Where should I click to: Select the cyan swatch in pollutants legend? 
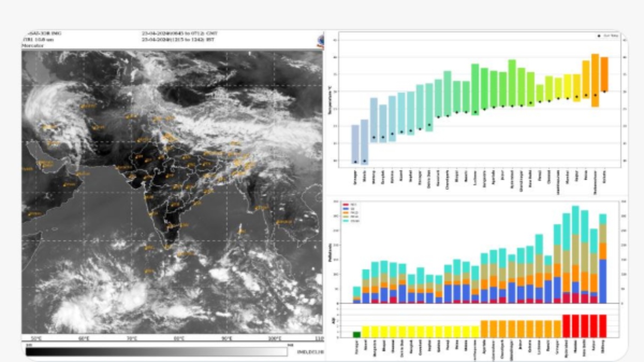tap(346, 220)
